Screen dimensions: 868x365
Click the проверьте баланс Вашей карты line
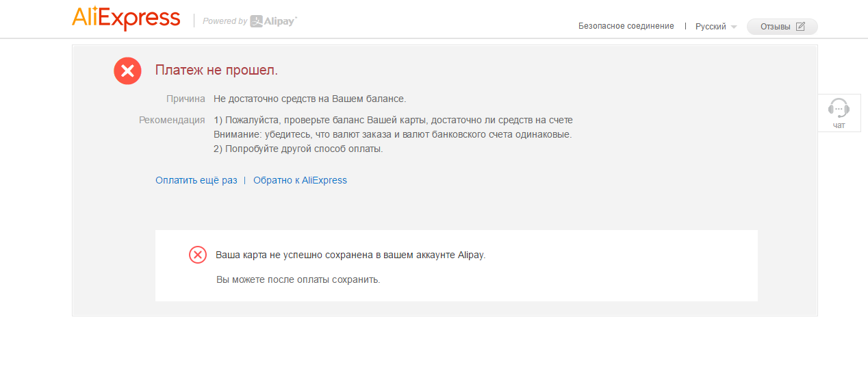pos(393,120)
